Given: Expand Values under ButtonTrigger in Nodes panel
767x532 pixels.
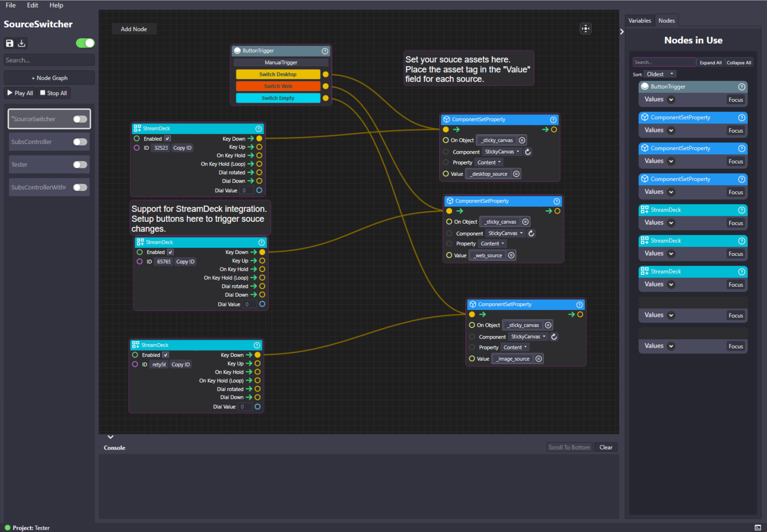Looking at the screenshot, I should pyautogui.click(x=671, y=100).
